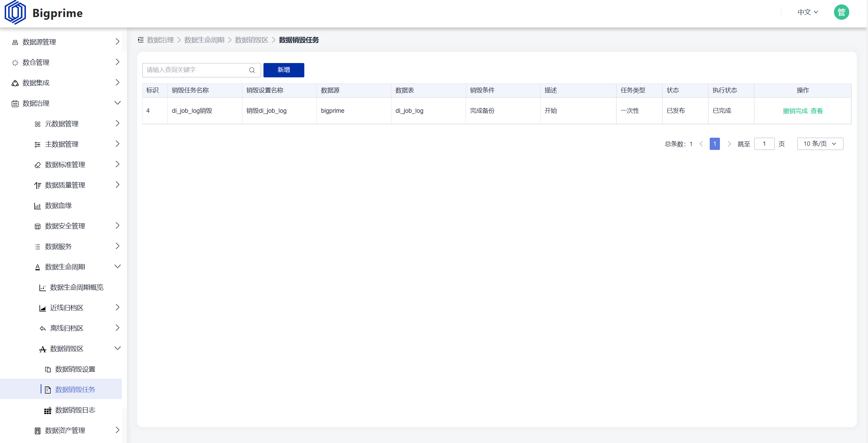Open 数据销毁日志 menu item

[x=75, y=410]
